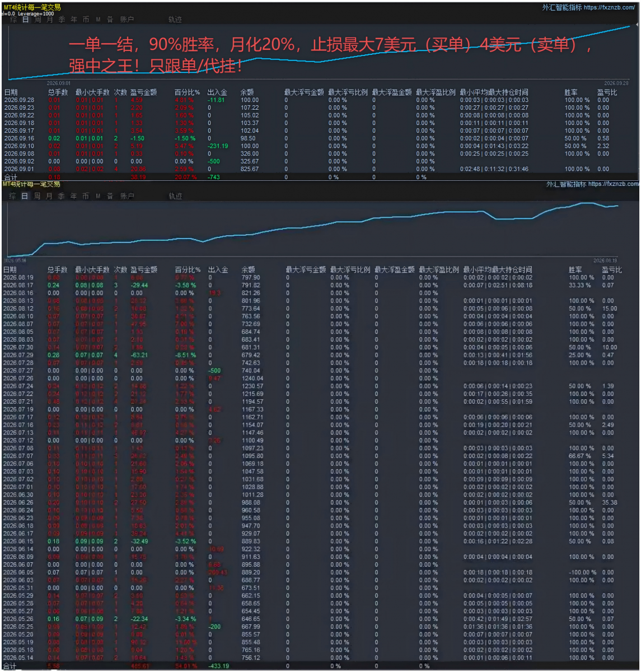This screenshot has height=672, width=641.
Task: Open the fxznzb.com link in lower panel
Action: click(613, 184)
